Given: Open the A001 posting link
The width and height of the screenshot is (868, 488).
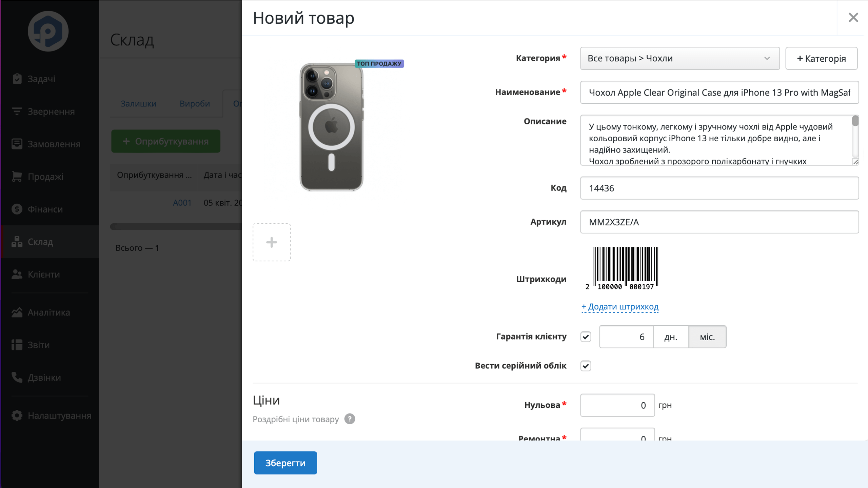Looking at the screenshot, I should click(x=182, y=203).
